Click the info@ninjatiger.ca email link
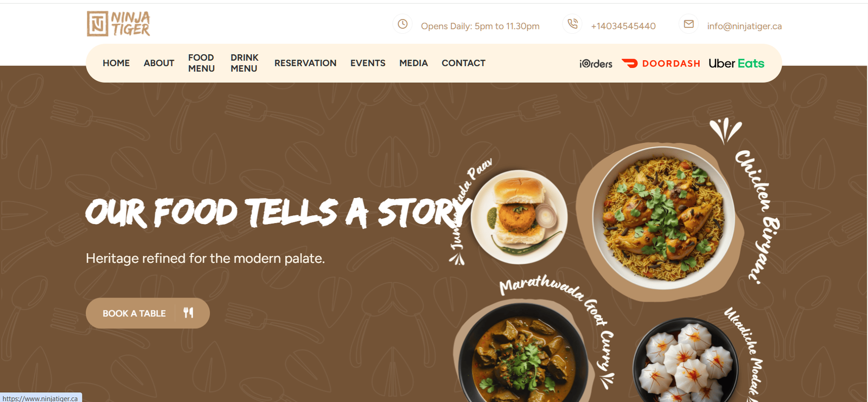Screen dimensions: 868x402 pos(744,26)
